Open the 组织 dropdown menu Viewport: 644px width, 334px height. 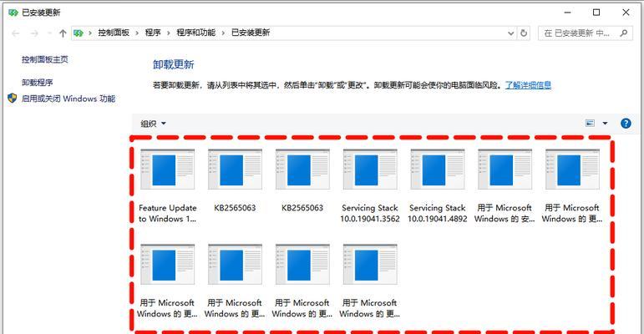tap(153, 124)
